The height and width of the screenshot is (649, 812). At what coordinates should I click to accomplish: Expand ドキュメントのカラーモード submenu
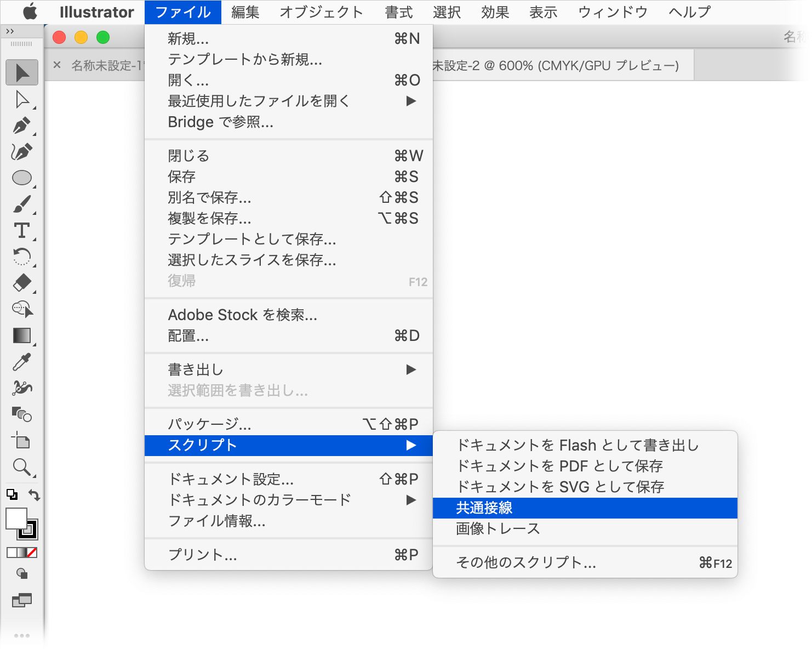coord(289,500)
